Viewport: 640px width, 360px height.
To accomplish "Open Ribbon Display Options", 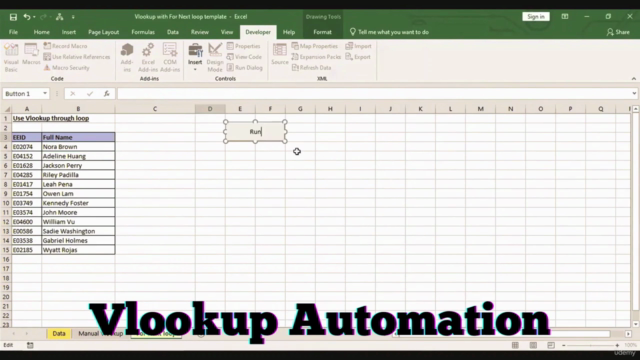I will click(x=565, y=17).
